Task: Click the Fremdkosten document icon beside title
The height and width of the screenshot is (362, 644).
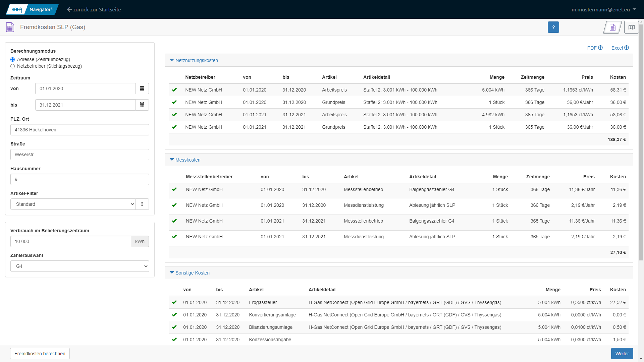Action: [x=10, y=27]
